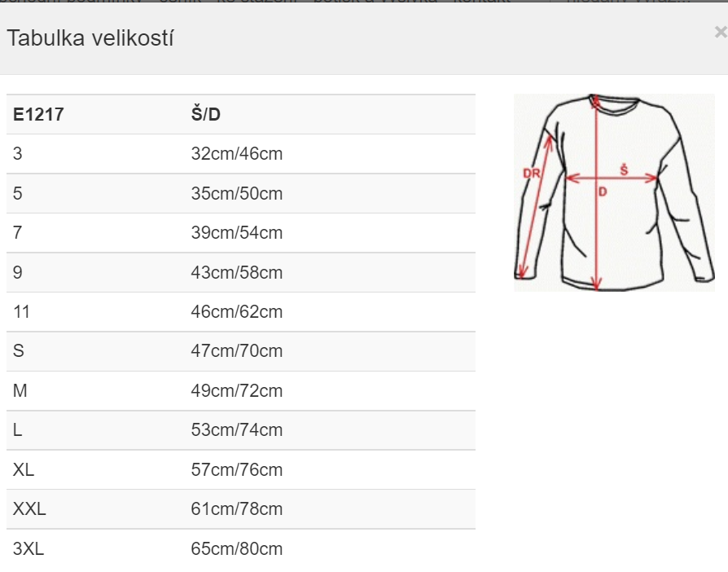Click the 49cm/72cm measurement value
Screen dimensions: 728x572
[x=236, y=391]
